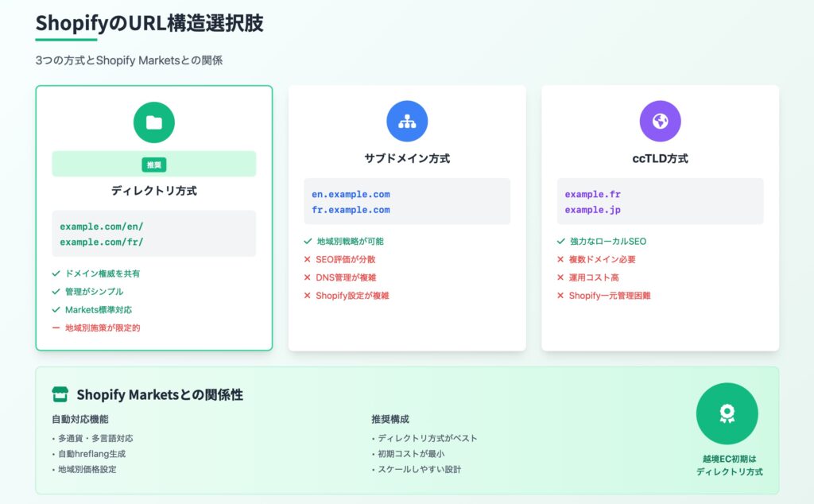Screen dimensions: 814x504
Task: Click the green award ribbon icon
Action: 727,413
